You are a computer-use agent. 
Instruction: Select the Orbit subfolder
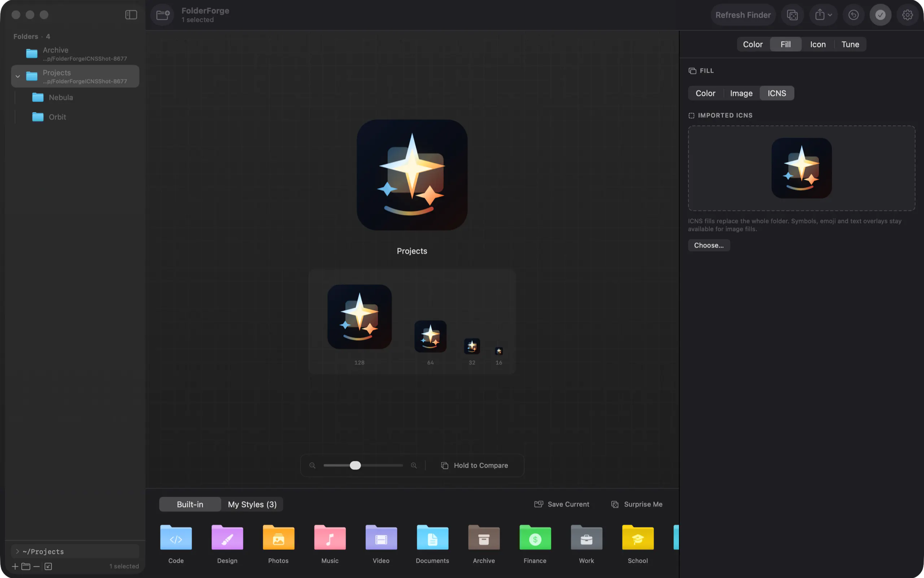pos(75,117)
